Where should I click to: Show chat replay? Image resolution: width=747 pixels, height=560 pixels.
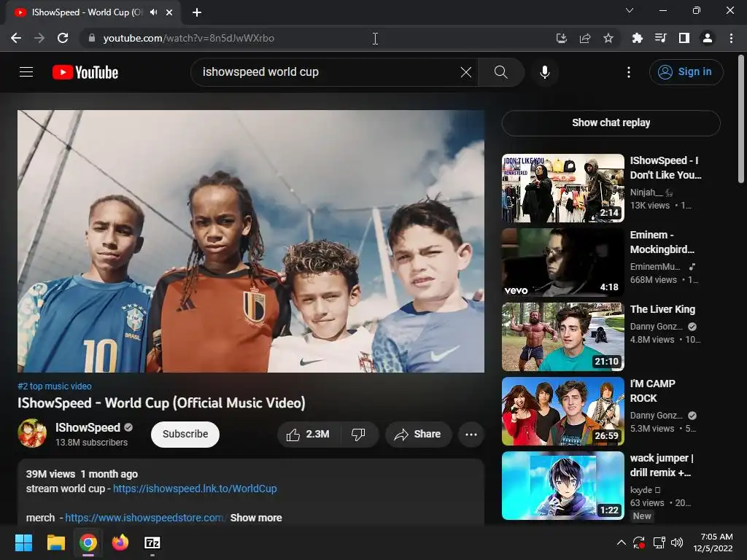(x=611, y=122)
